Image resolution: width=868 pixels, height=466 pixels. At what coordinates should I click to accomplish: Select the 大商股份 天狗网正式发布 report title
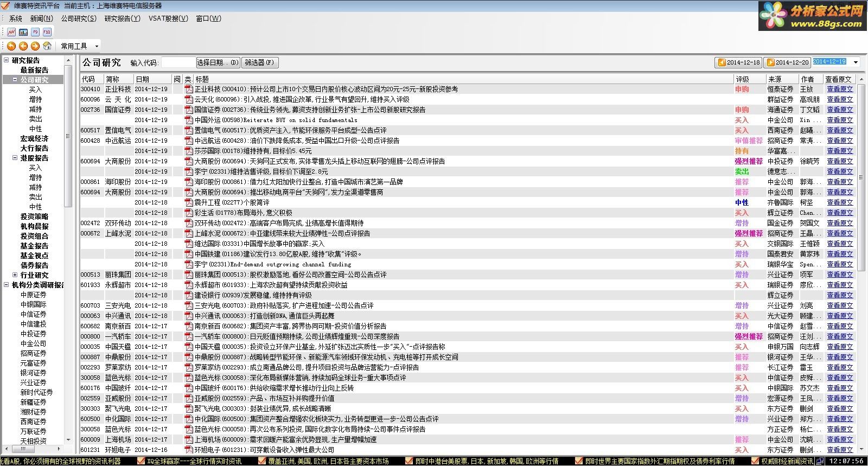tap(320, 161)
